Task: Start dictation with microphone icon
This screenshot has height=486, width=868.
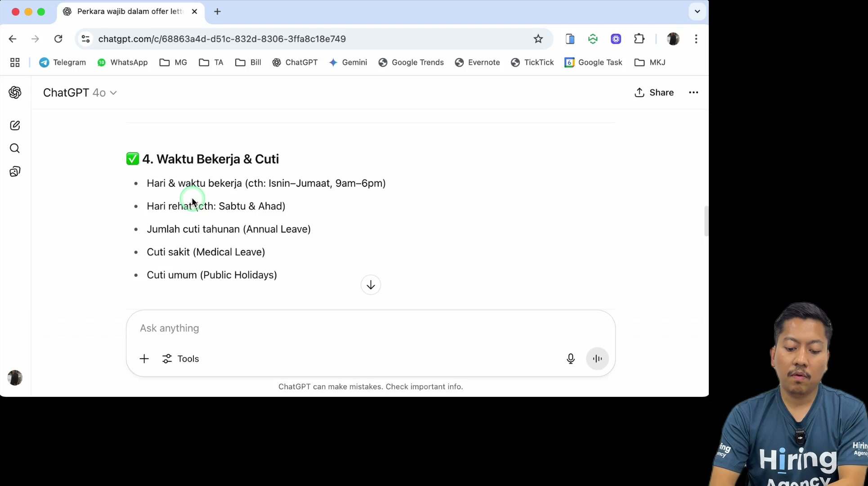Action: (x=570, y=359)
